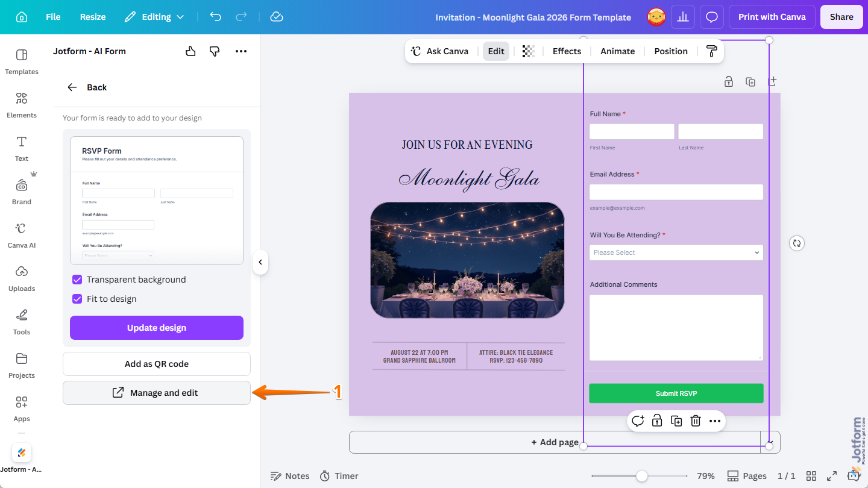Viewport: 868px width, 488px height.
Task: Open the Text sidebar panel
Action: [22, 149]
